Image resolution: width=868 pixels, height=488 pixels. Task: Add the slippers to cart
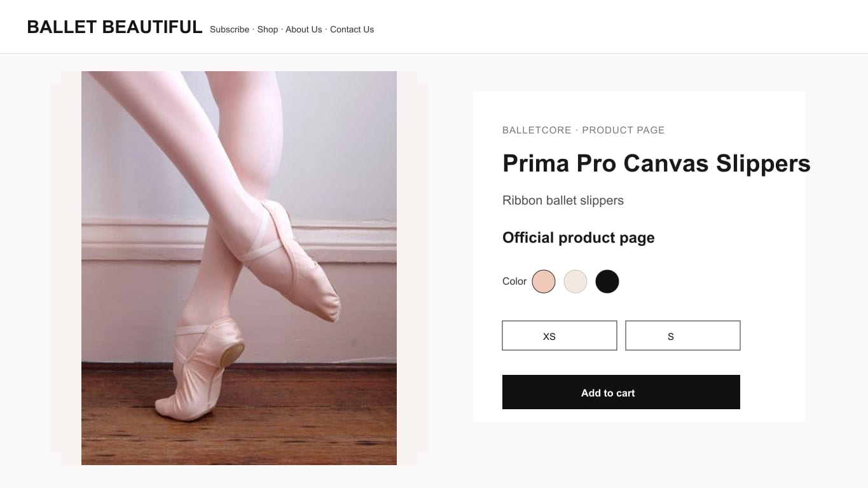621,392
